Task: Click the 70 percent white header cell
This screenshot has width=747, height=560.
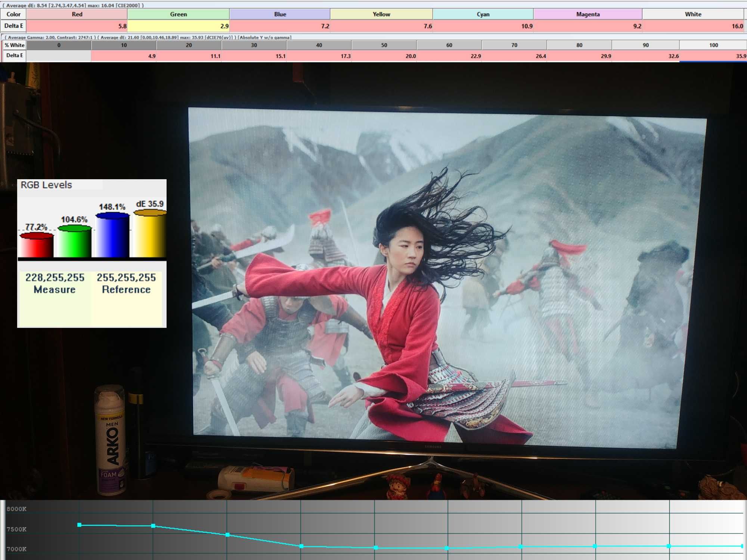Action: coord(514,45)
